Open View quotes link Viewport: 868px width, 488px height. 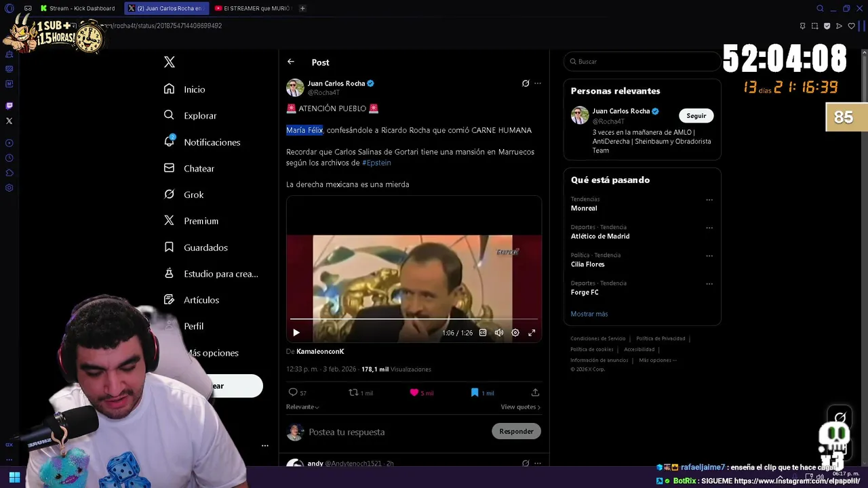[520, 407]
